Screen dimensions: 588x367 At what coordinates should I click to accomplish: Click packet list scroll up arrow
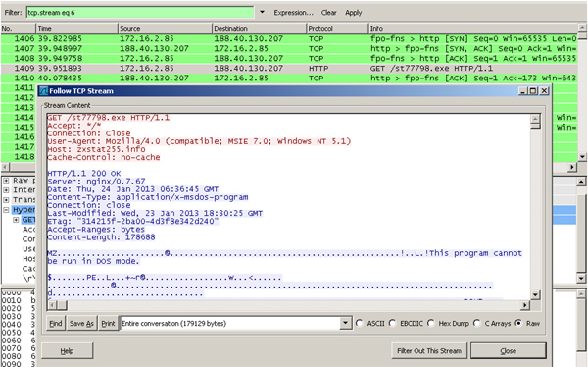pyautogui.click(x=582, y=28)
